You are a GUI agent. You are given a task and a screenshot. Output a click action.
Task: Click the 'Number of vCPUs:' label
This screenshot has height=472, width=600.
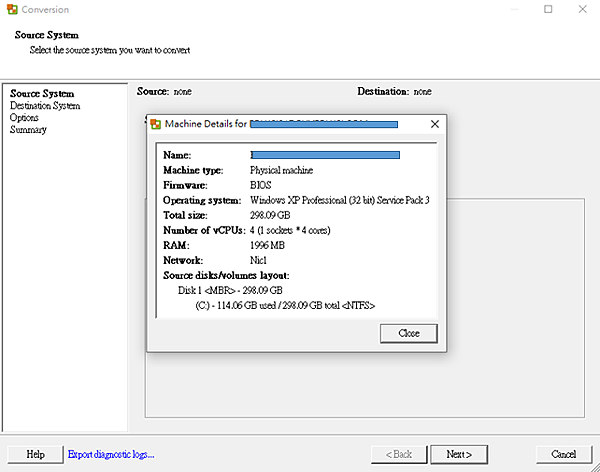point(204,230)
